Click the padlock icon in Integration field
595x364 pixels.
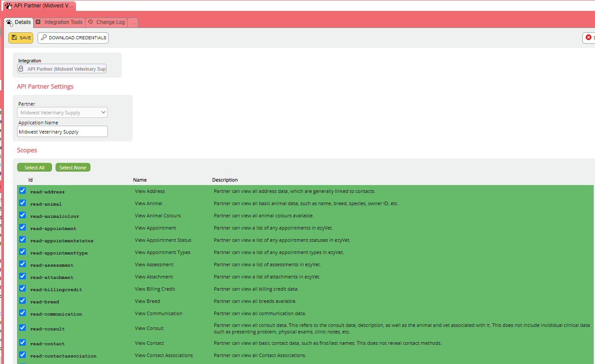[21, 69]
